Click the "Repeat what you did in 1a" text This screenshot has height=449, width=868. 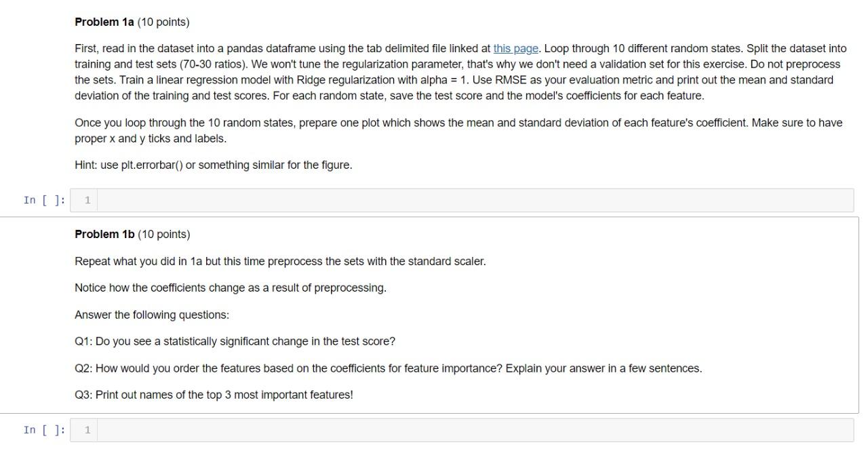click(x=280, y=261)
